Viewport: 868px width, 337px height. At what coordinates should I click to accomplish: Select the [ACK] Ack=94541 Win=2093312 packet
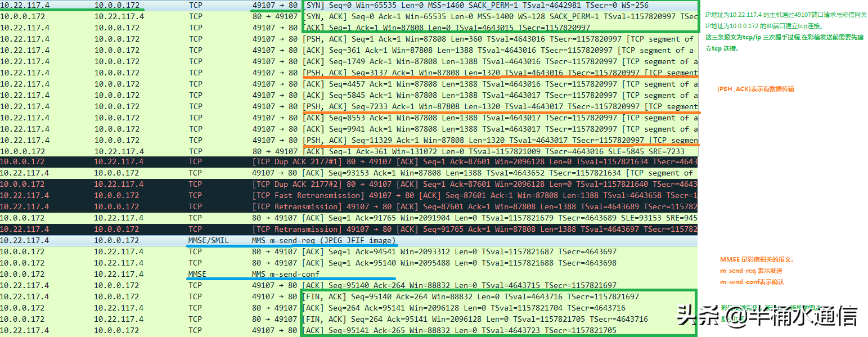349,252
